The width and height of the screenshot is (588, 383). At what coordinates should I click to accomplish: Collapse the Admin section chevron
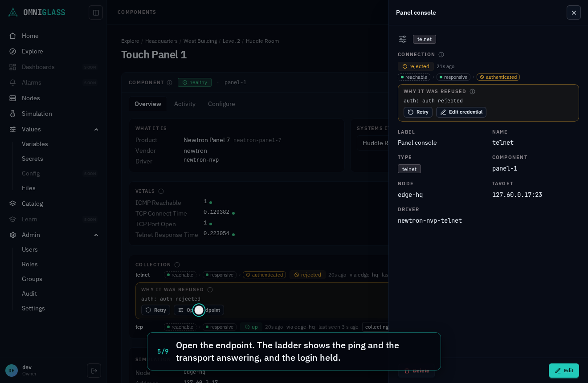tap(96, 235)
